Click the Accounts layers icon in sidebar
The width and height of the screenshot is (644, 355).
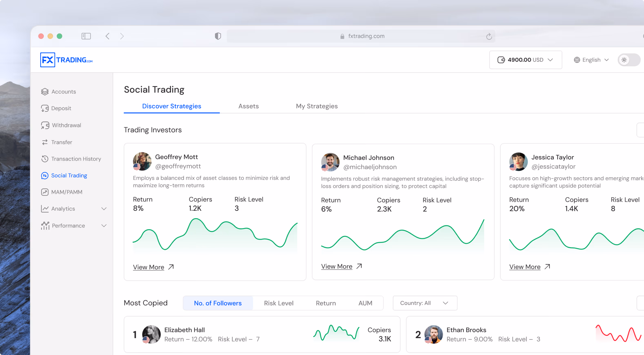click(x=45, y=92)
